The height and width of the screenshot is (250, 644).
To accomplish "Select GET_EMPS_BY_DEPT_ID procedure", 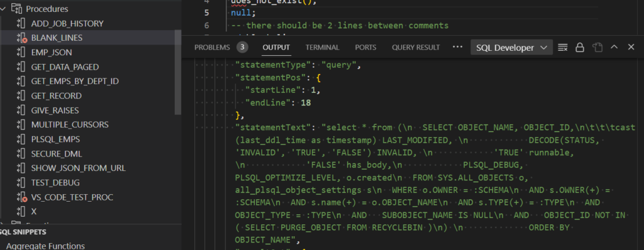I will click(x=75, y=81).
